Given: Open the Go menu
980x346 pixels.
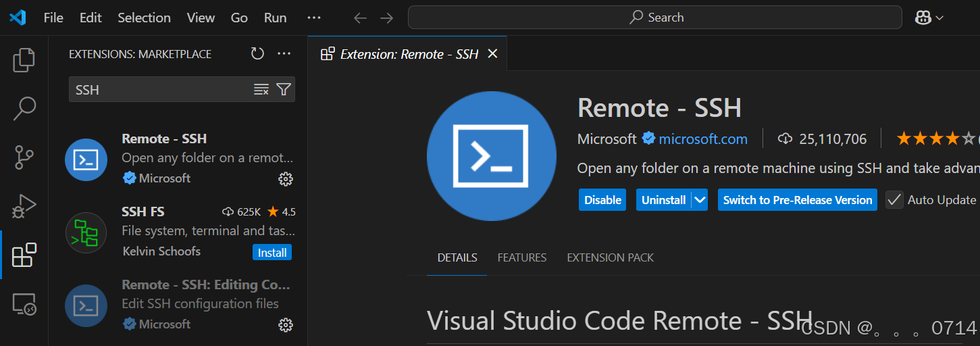Looking at the screenshot, I should pyautogui.click(x=239, y=18).
